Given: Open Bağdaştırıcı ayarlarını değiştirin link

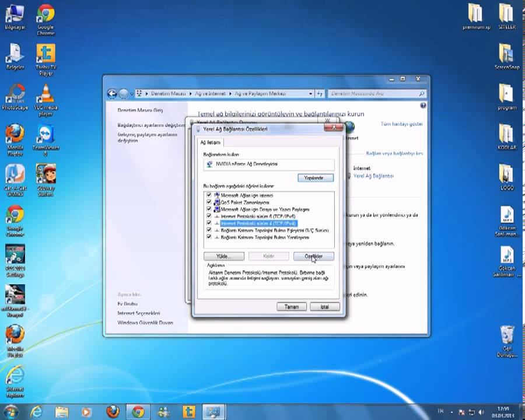Looking at the screenshot, I should coord(151,125).
